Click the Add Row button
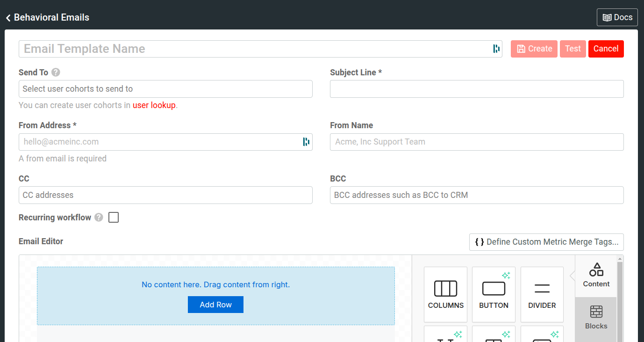The height and width of the screenshot is (342, 644). pos(215,305)
